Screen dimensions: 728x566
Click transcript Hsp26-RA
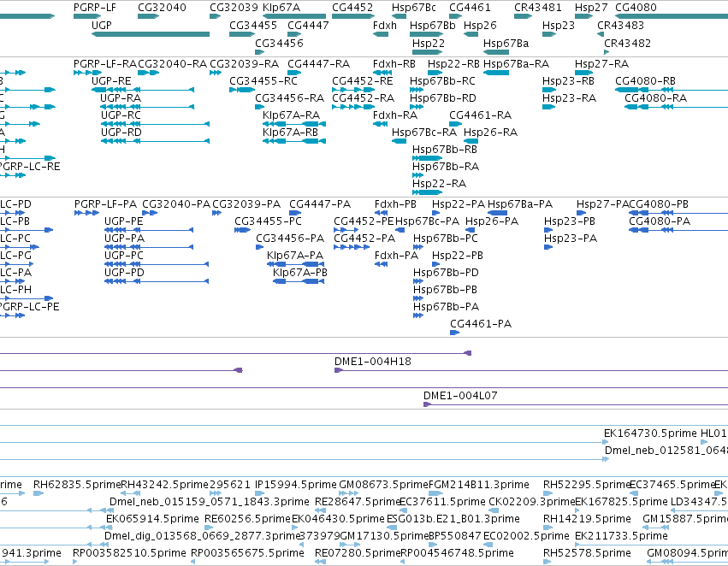(x=491, y=133)
